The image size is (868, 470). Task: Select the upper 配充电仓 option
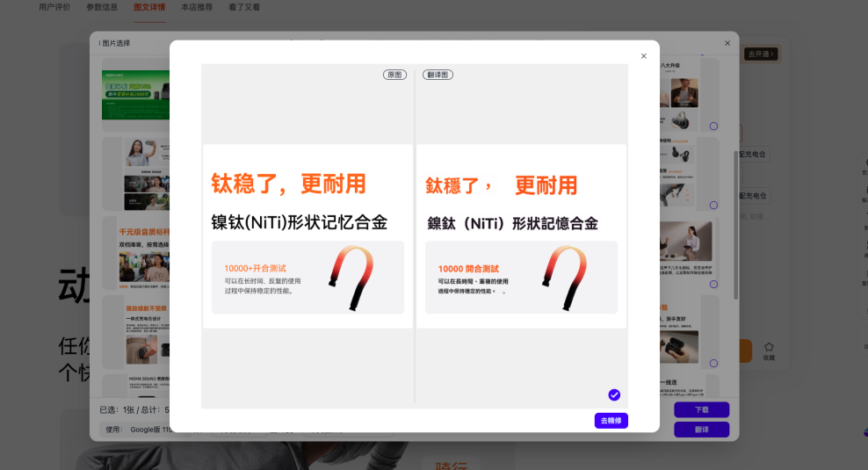tap(754, 155)
